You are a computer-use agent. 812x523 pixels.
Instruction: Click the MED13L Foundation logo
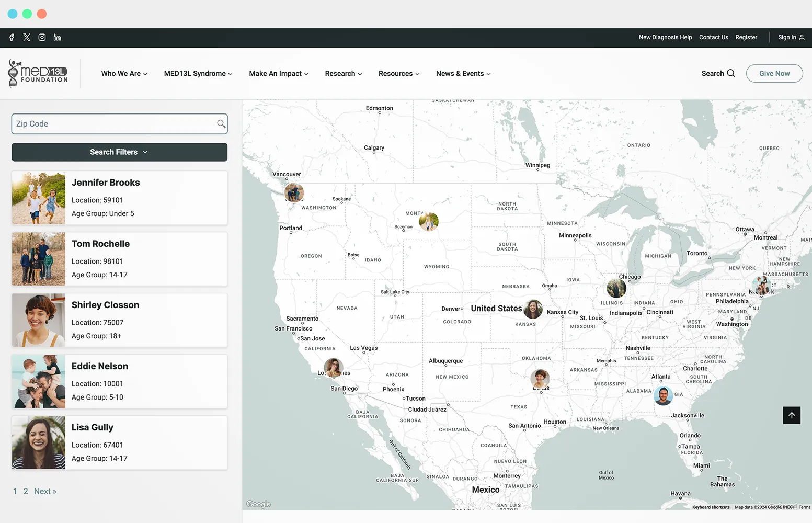[x=38, y=73]
